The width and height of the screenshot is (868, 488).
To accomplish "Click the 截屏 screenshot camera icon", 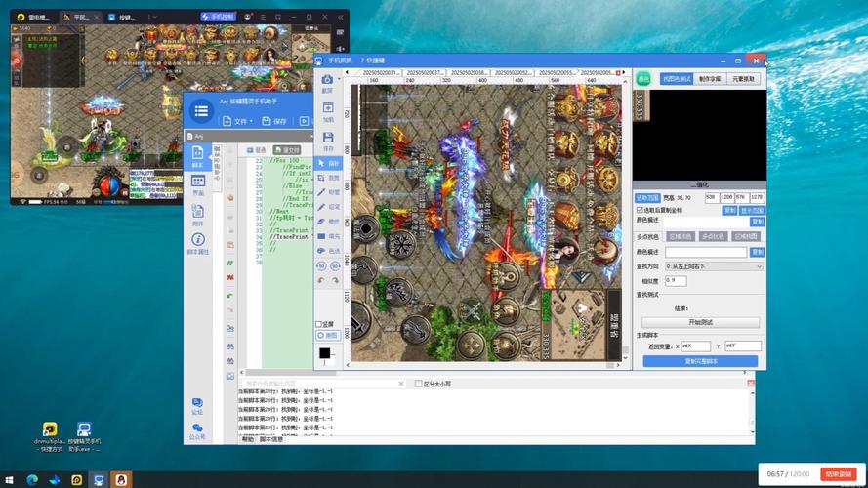I will (x=327, y=80).
